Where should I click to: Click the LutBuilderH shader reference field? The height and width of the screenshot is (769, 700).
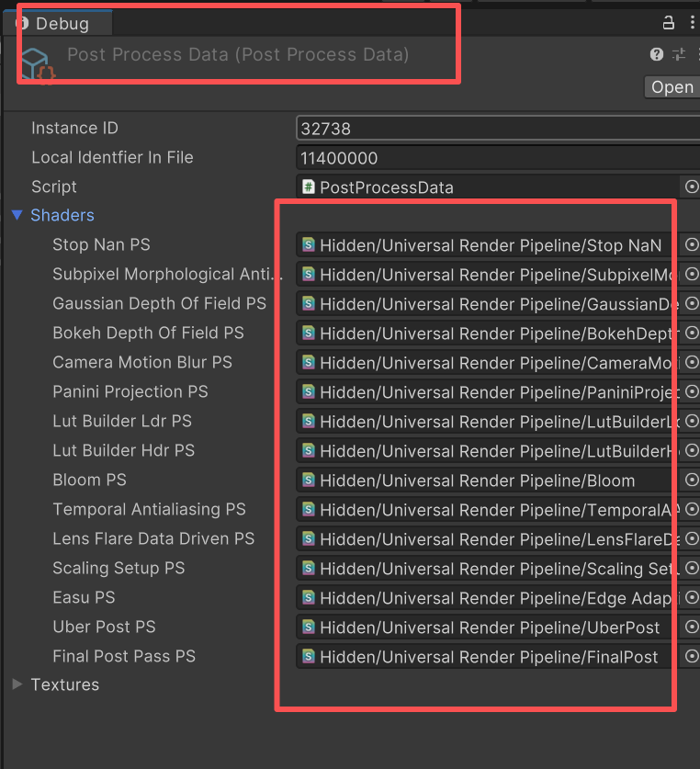(488, 451)
